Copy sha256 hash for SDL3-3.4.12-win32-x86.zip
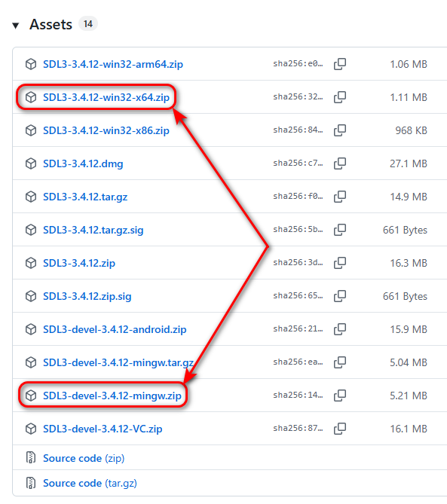The image size is (447, 504). coord(340,130)
